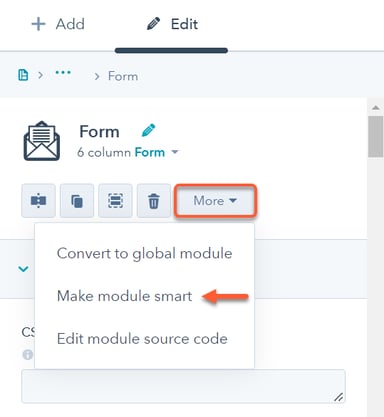The width and height of the screenshot is (384, 417).
Task: Click the scrollbar up arrow
Action: tap(376, 107)
